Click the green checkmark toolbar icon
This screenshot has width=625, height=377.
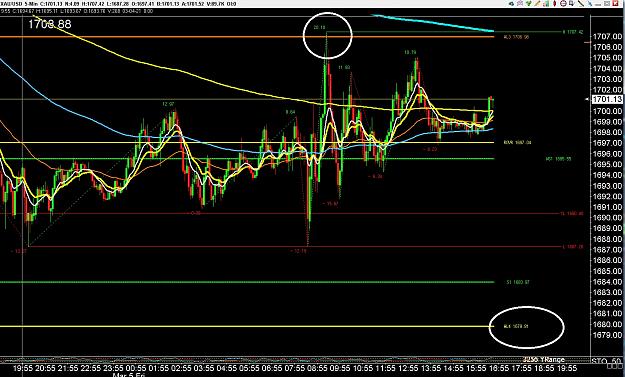(x=529, y=4)
